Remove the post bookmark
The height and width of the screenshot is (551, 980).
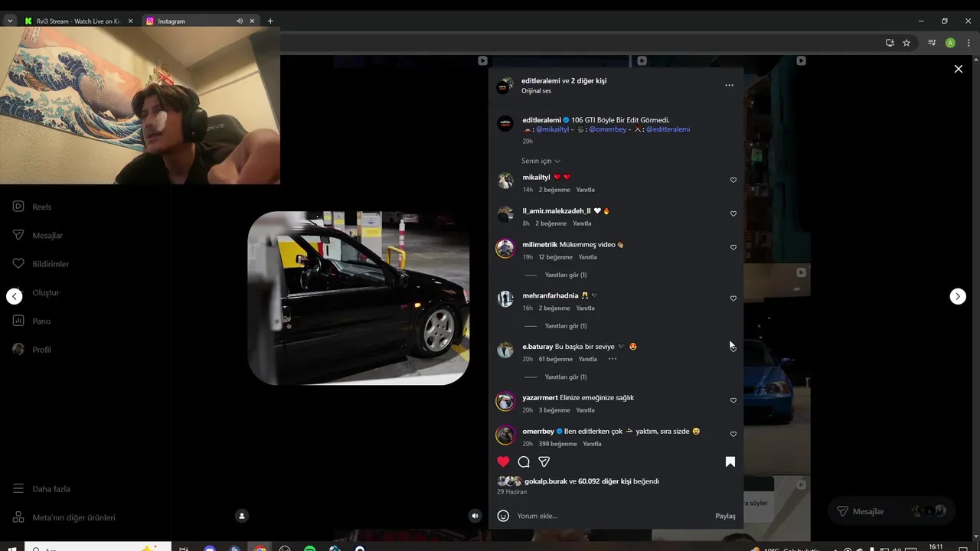[730, 461]
